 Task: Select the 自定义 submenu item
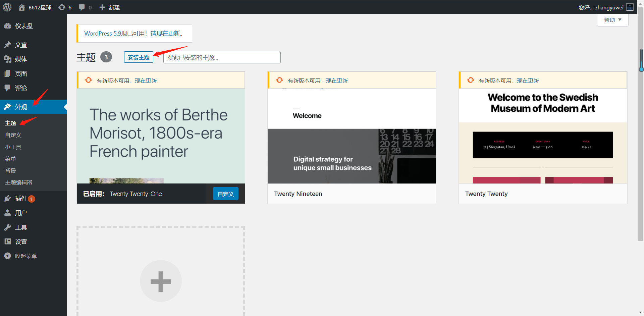(13, 135)
